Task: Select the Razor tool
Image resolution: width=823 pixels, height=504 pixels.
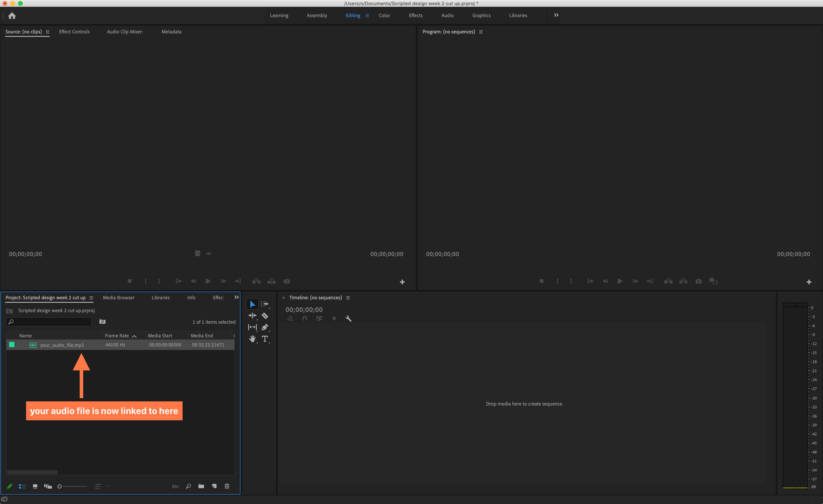Action: coord(265,315)
